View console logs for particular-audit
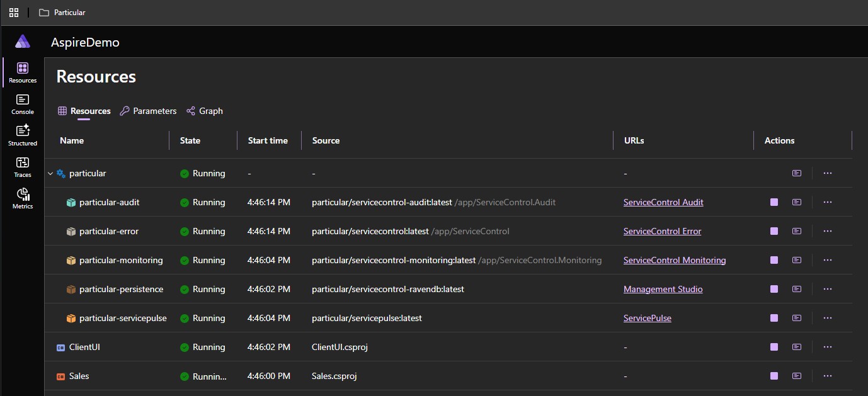 pos(797,202)
